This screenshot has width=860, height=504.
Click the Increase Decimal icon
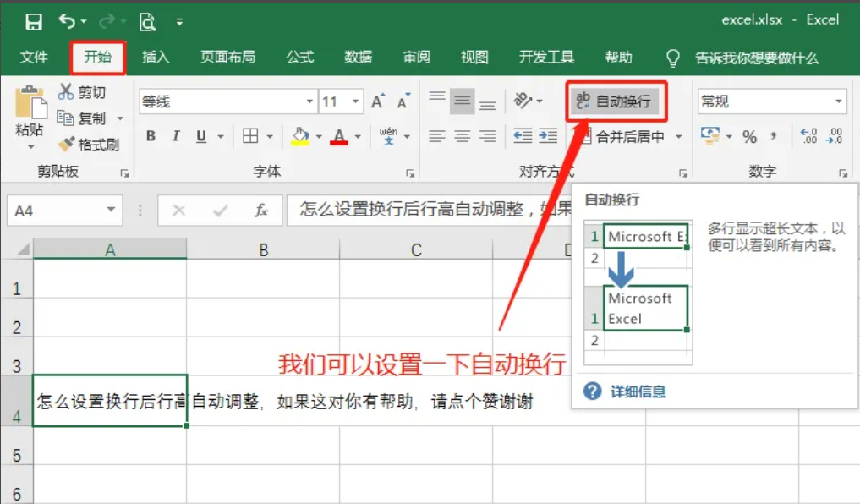pyautogui.click(x=808, y=136)
